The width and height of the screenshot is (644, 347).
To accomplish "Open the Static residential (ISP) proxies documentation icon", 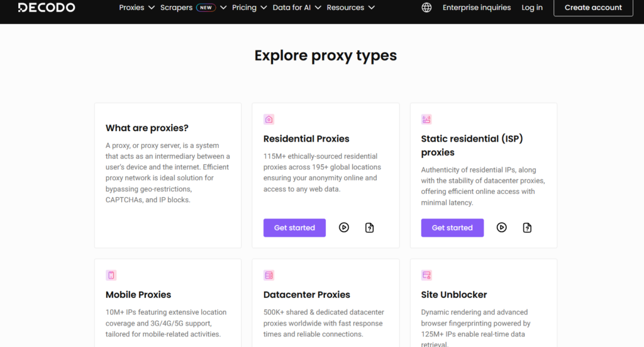I will point(528,227).
